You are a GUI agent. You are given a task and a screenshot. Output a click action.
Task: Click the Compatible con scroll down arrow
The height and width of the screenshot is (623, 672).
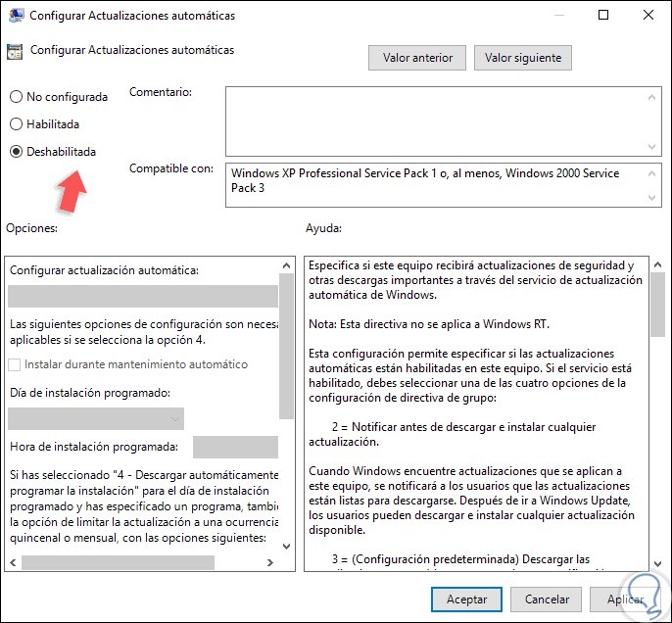(651, 198)
